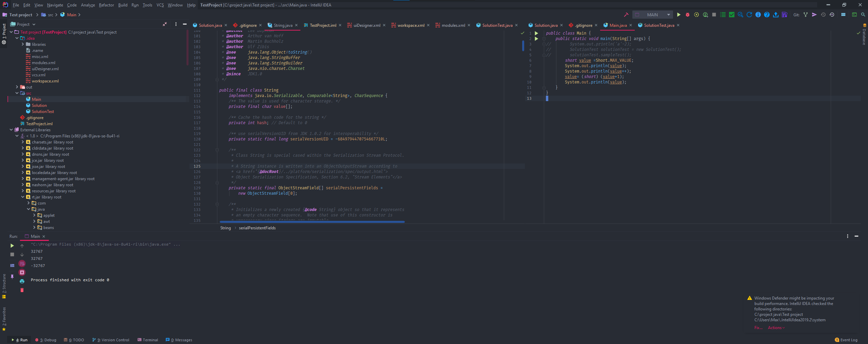Open the Terminal tool window button
868x344 pixels.
148,340
